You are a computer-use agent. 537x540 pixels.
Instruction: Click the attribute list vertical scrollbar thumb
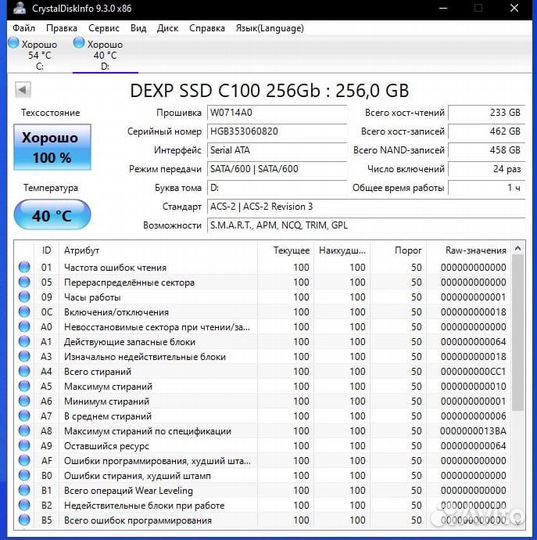pos(518,333)
